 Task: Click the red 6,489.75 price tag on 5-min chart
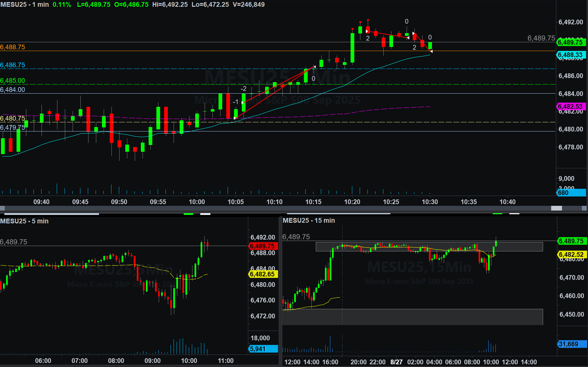tap(262, 246)
